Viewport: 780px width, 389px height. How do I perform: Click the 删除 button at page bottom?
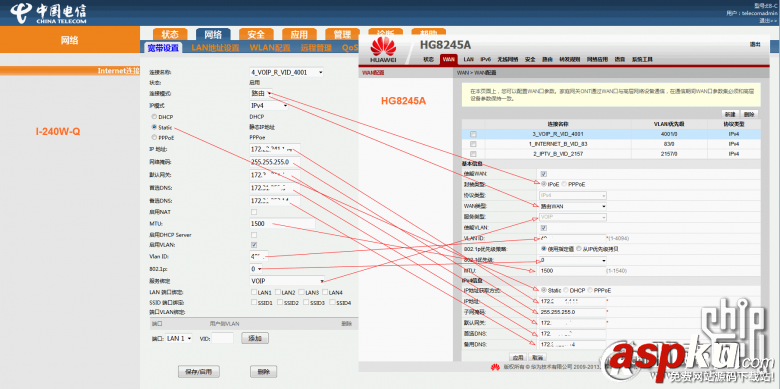263,372
